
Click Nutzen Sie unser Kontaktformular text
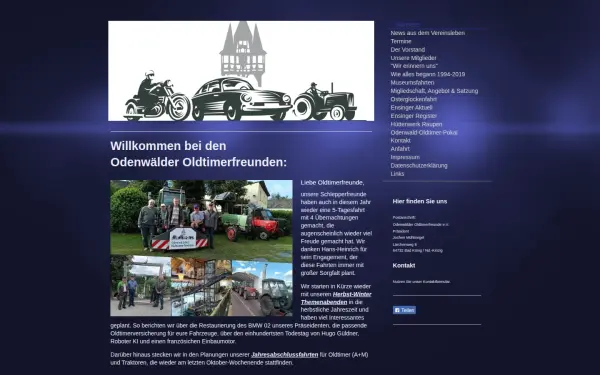pyautogui.click(x=421, y=282)
